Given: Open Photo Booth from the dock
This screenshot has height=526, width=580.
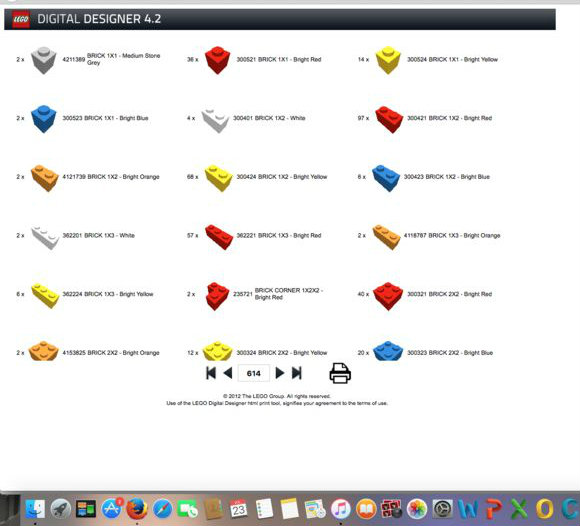Looking at the screenshot, I should pos(391,509).
